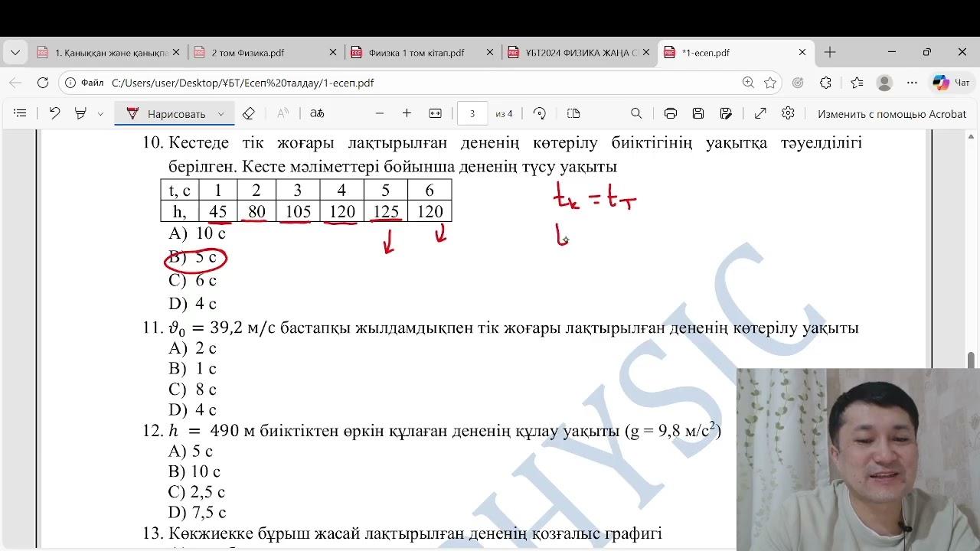Click the из 4 page count text

point(504,114)
